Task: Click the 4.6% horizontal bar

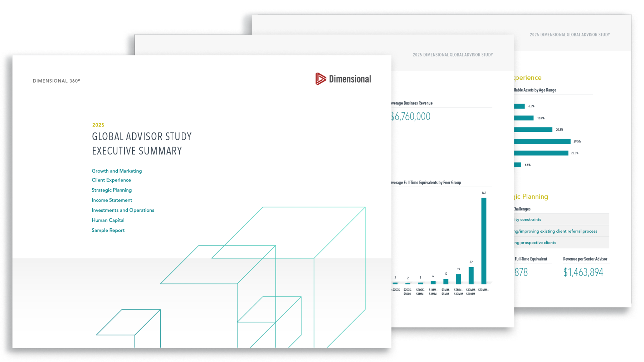Action: click(x=518, y=165)
